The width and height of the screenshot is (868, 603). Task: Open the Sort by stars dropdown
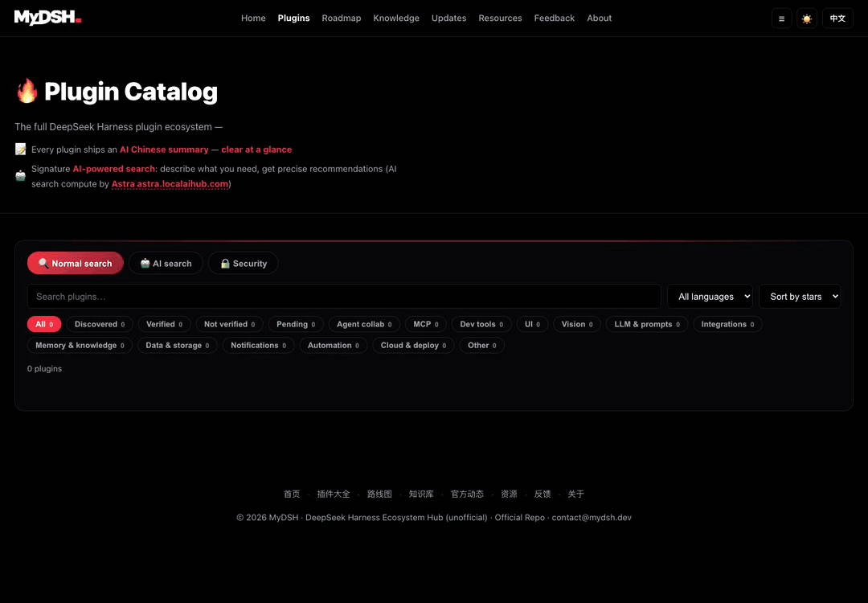click(800, 296)
